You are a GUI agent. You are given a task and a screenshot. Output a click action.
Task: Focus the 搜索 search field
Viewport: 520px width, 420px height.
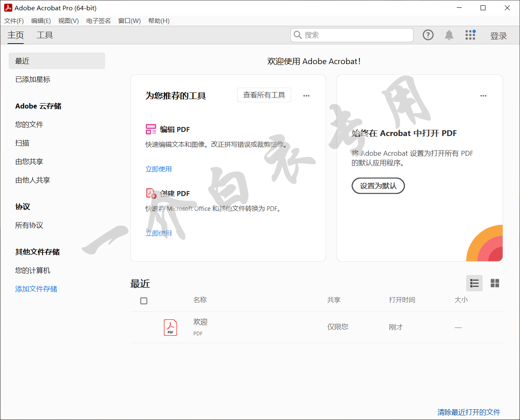pyautogui.click(x=352, y=35)
